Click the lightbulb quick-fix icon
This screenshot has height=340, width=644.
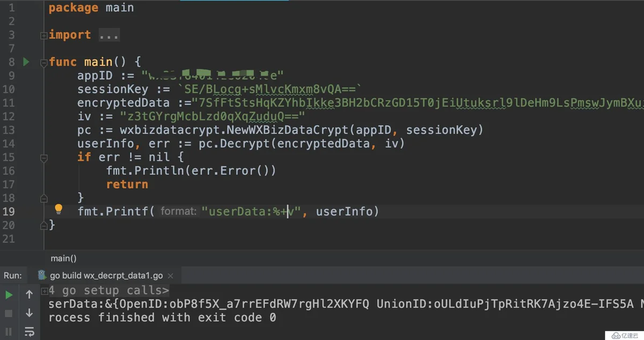point(58,209)
